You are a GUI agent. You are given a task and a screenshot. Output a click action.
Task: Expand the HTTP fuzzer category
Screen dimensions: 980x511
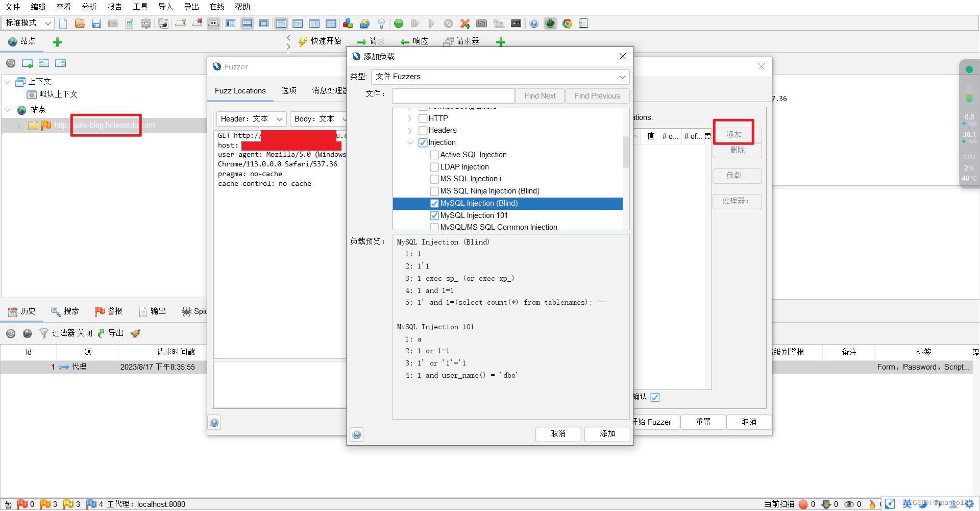coord(410,118)
